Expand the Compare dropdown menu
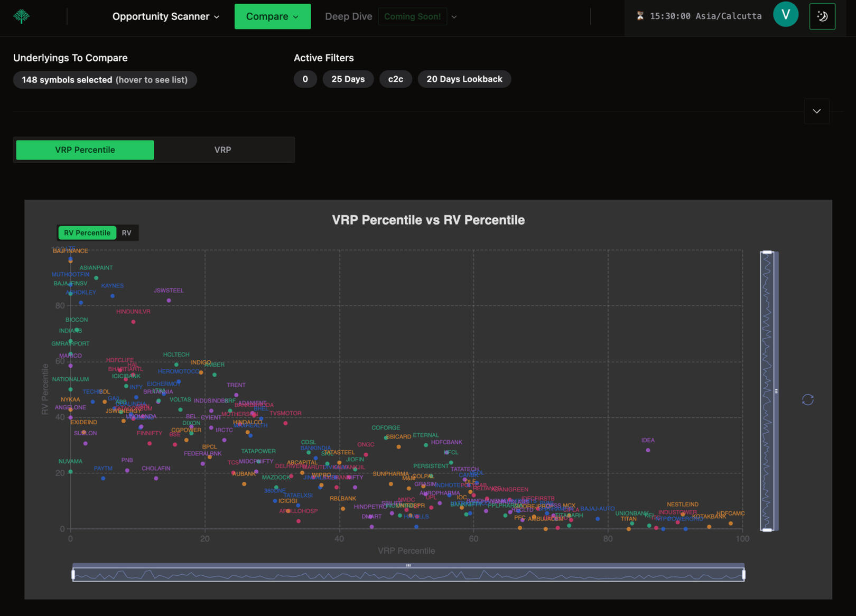The image size is (856, 616). [x=272, y=16]
